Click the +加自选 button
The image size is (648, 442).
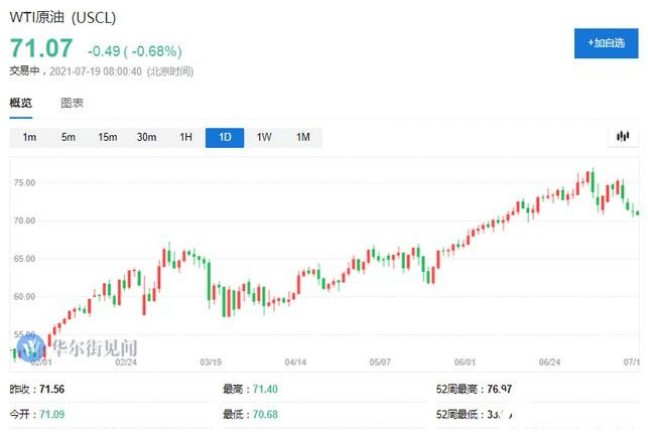[x=606, y=42]
